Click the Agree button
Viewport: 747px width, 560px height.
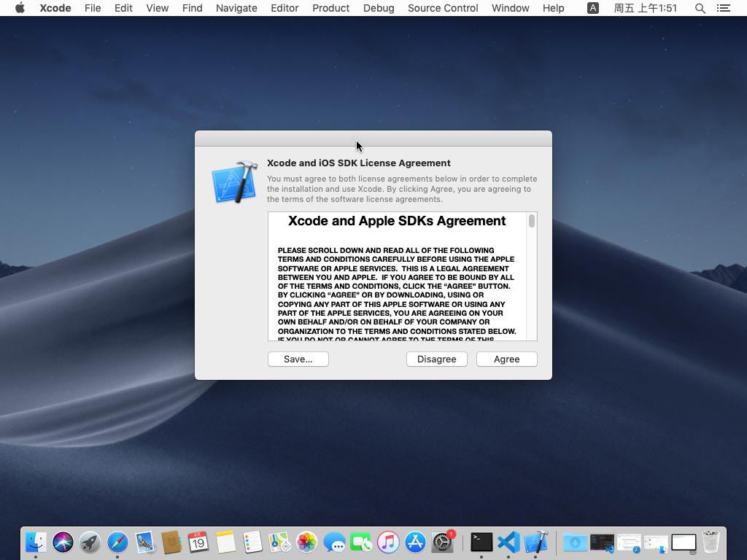pyautogui.click(x=506, y=359)
